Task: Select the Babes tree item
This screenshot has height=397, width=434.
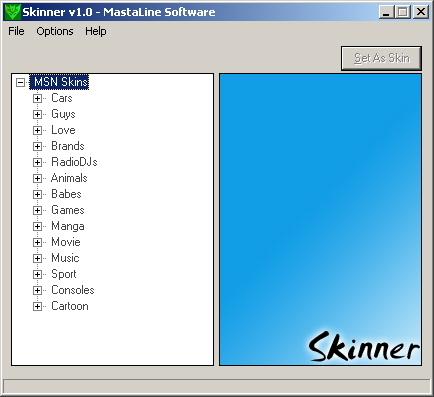Action: [66, 194]
